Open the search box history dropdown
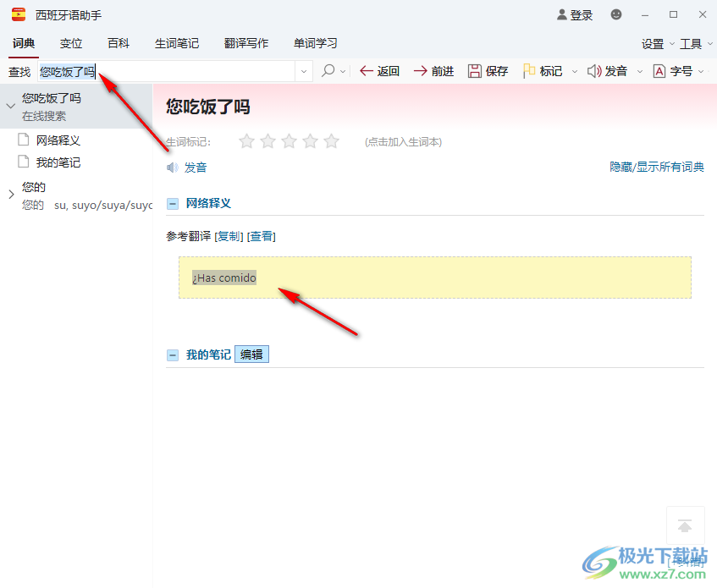Image resolution: width=717 pixels, height=588 pixels. [304, 71]
